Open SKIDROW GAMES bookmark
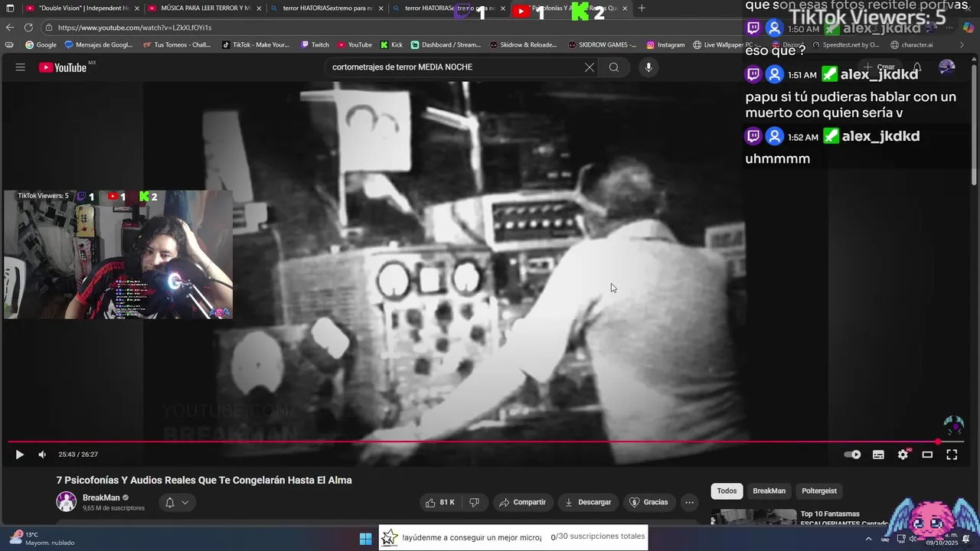The height and width of the screenshot is (551, 980). tap(603, 44)
